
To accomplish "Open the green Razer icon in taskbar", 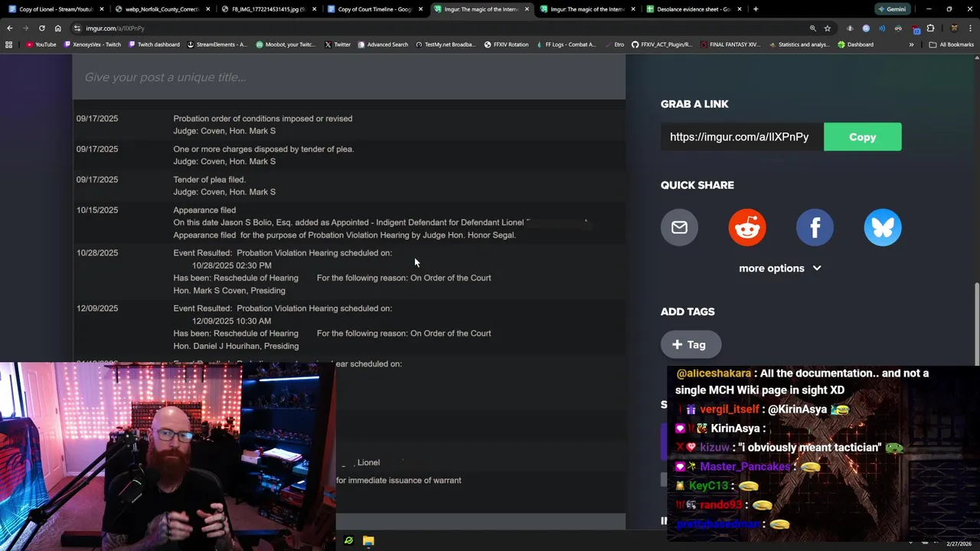I will pos(348,541).
